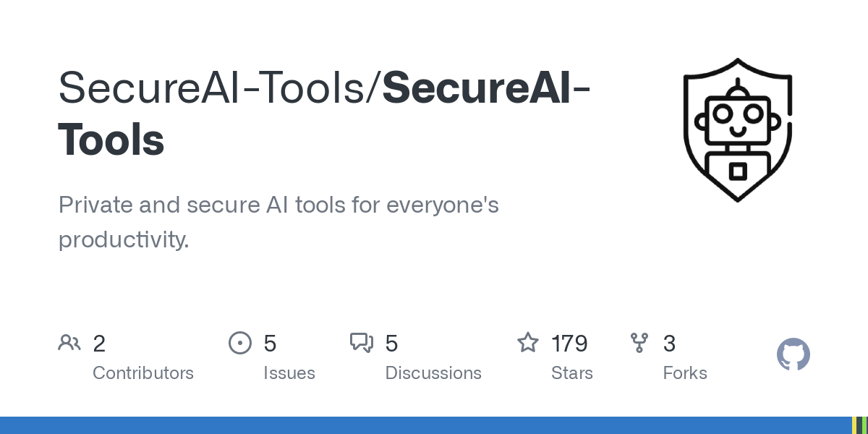Select the Contributors label
The width and height of the screenshot is (868, 434).
pos(143,373)
